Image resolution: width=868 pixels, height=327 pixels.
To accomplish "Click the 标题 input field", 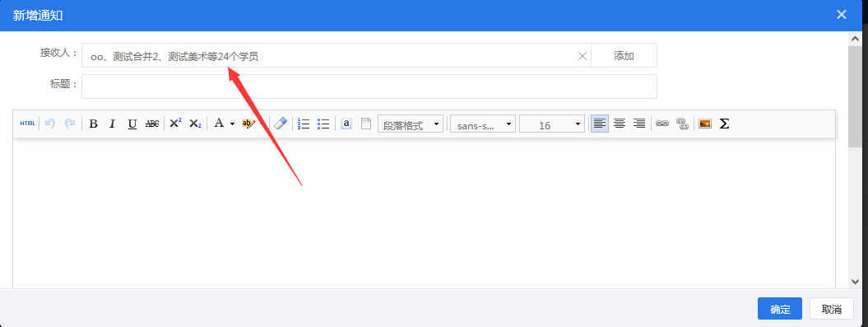I will tap(369, 86).
